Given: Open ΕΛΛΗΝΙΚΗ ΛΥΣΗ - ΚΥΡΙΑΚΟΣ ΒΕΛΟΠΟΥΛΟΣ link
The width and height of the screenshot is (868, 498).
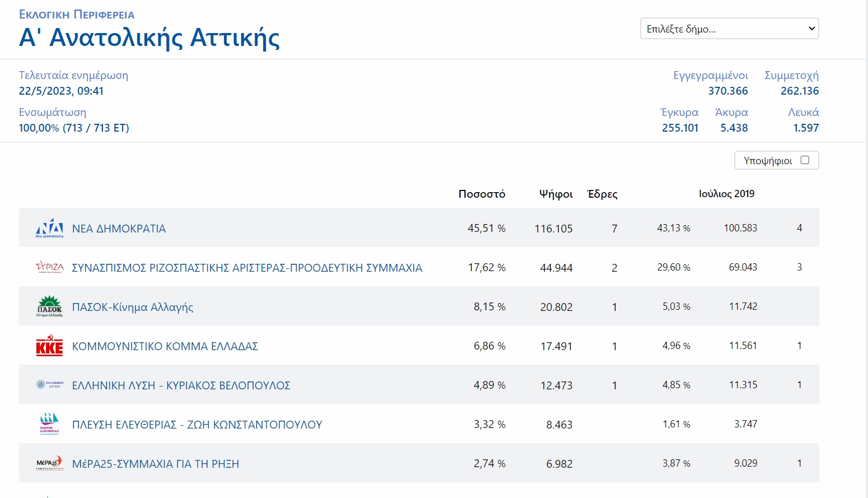Looking at the screenshot, I should coord(181,385).
